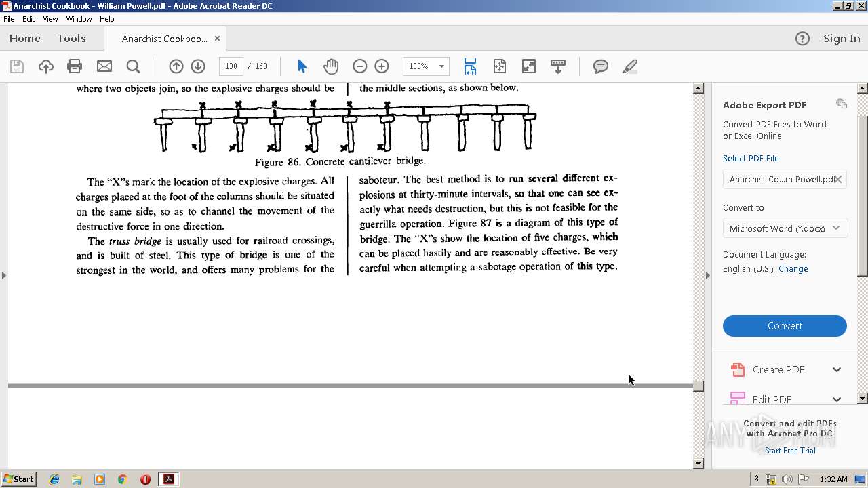The width and height of the screenshot is (868, 488).
Task: Click the Save file icon
Action: tap(17, 66)
